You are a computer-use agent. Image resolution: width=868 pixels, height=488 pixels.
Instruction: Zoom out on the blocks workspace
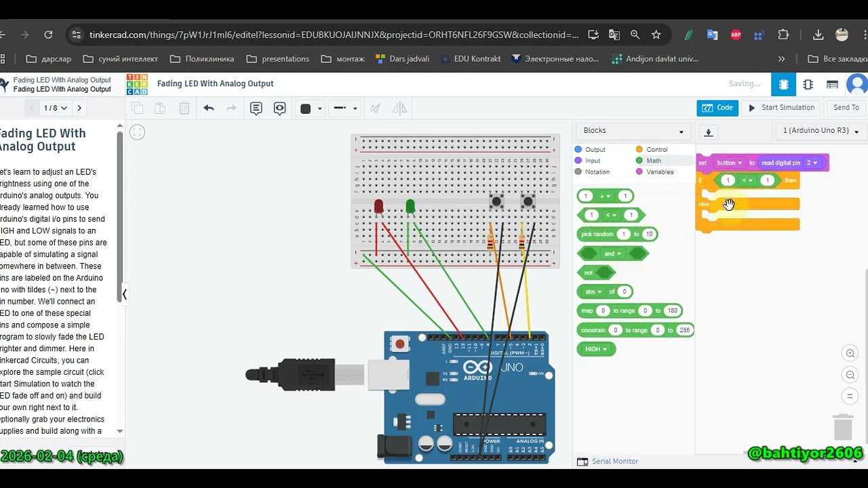click(850, 375)
